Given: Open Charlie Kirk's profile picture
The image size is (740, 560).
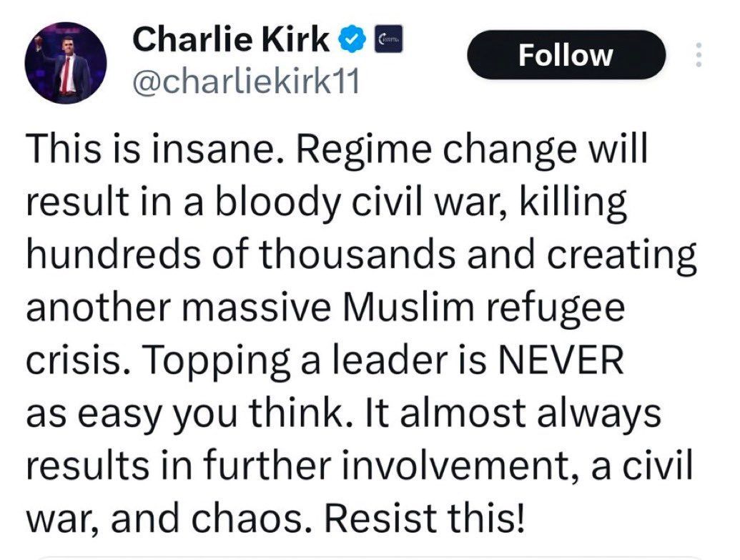Looking at the screenshot, I should (66, 63).
